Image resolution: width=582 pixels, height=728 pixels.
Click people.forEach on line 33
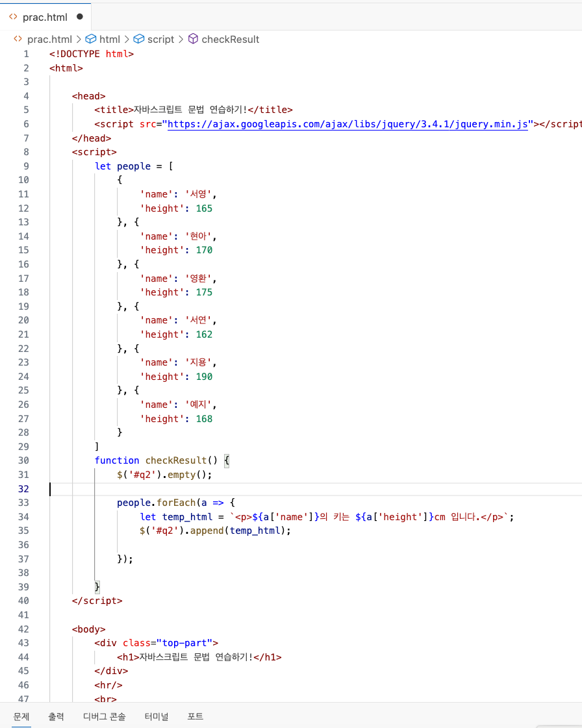[x=156, y=503]
